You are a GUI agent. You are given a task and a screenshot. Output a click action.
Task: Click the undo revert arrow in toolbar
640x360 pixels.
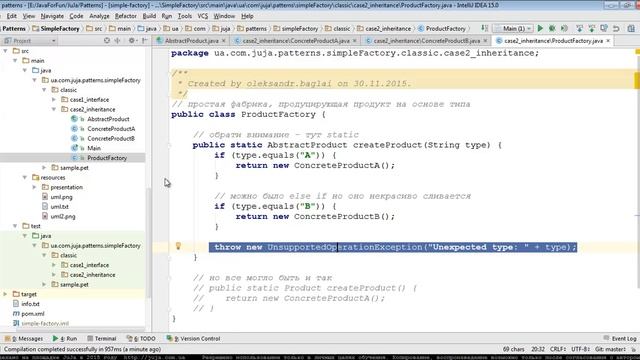[x=616, y=28]
